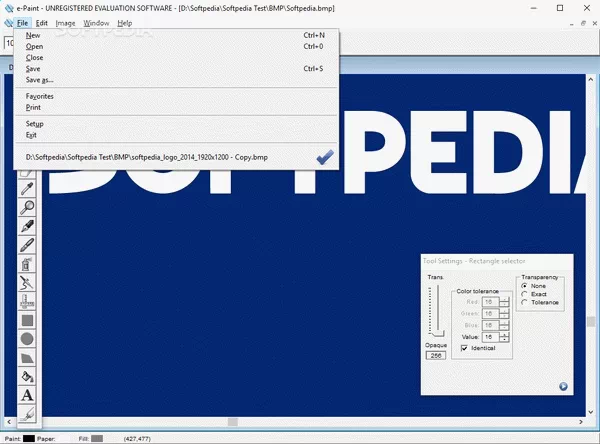
Task: Open Setup from the File menu
Action: click(x=176, y=124)
